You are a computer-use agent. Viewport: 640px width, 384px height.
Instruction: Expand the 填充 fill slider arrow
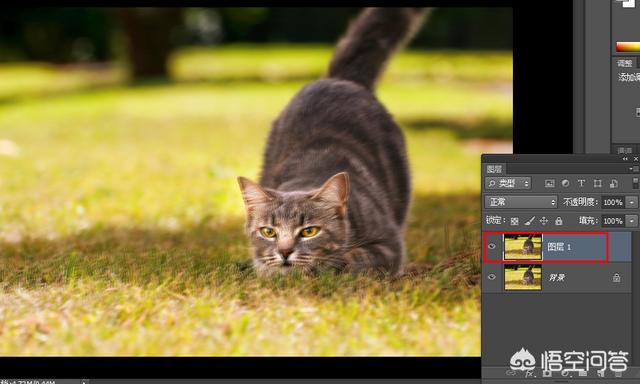pyautogui.click(x=632, y=221)
